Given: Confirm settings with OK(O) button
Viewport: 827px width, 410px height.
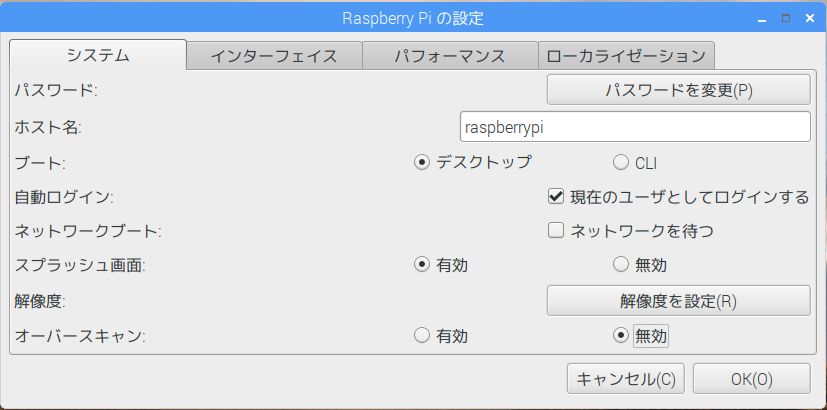Looking at the screenshot, I should (752, 378).
